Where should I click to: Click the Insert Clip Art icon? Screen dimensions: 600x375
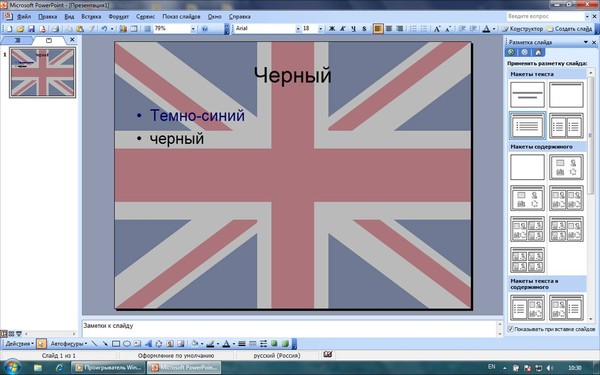pos(170,344)
